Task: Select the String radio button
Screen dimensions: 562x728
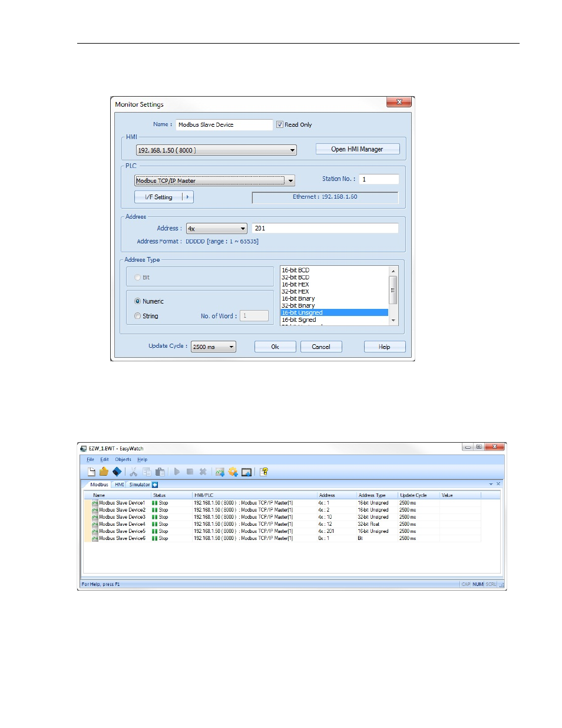Action: 138,316
